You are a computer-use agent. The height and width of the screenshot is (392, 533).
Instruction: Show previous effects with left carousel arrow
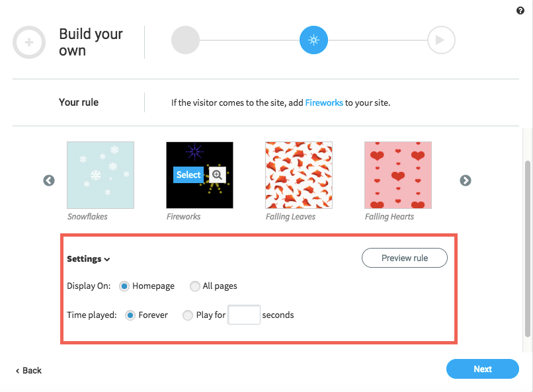(x=49, y=180)
